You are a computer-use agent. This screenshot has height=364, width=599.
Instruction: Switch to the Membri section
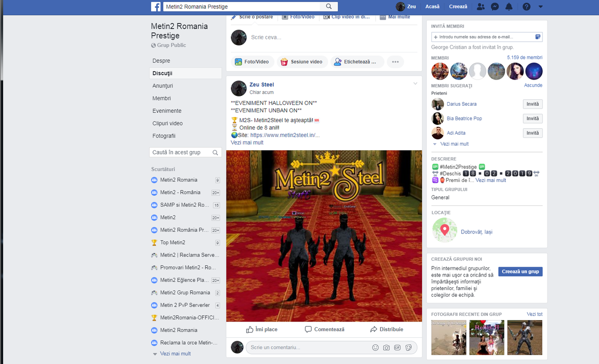[x=161, y=98]
